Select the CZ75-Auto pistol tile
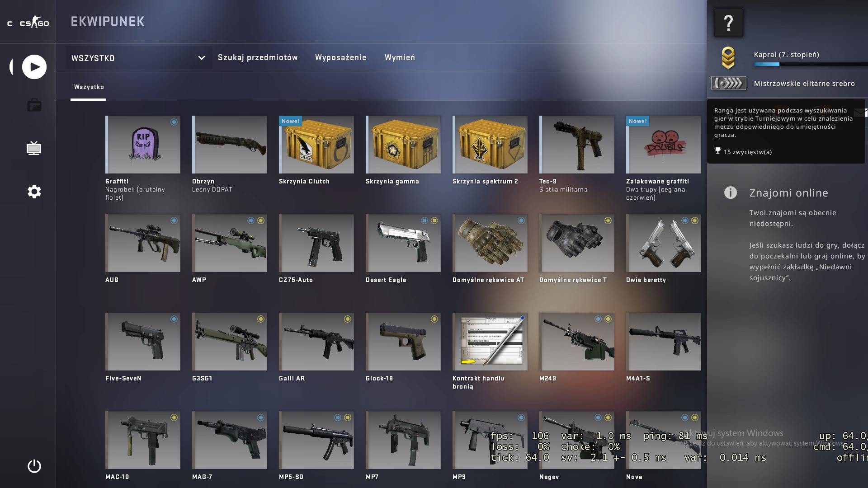The width and height of the screenshot is (868, 488). [x=316, y=243]
